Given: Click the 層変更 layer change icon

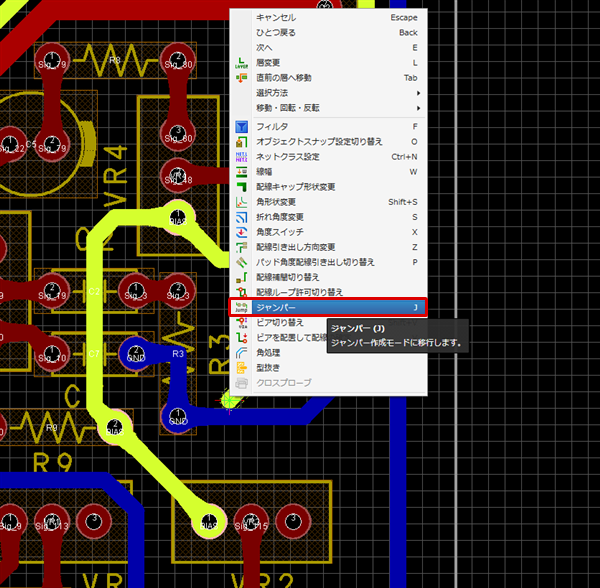Looking at the screenshot, I should (241, 63).
